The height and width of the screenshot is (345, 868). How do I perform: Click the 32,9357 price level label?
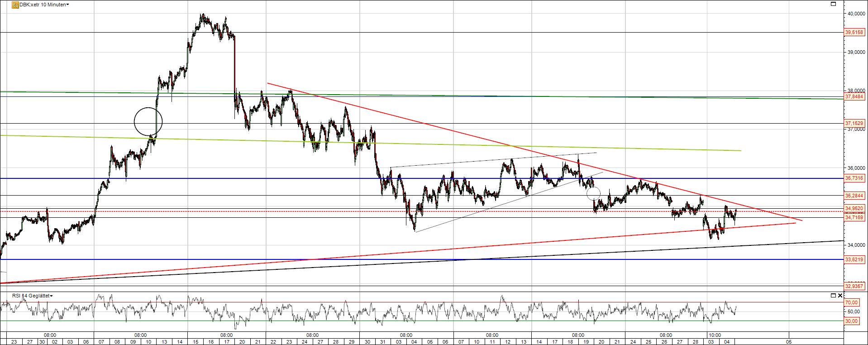[x=854, y=286]
